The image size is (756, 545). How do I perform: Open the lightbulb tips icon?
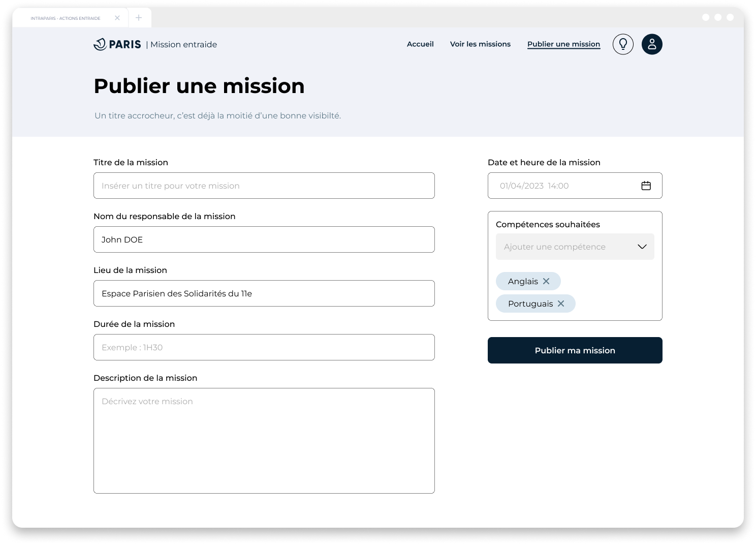623,44
